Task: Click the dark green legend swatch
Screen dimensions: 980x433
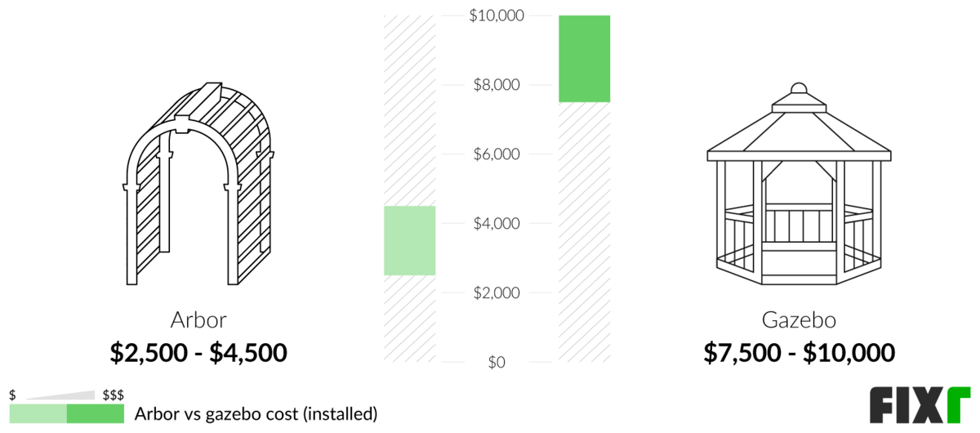Action: 96,413
